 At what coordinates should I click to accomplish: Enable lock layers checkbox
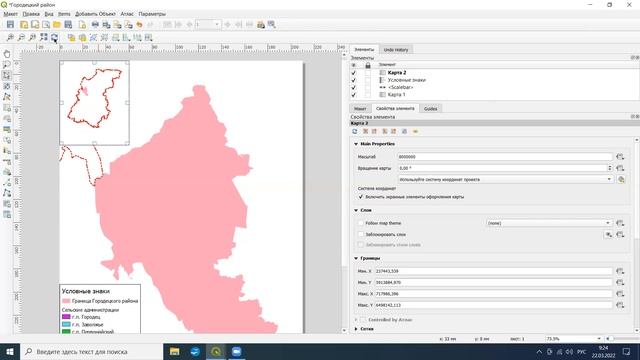tap(361, 234)
